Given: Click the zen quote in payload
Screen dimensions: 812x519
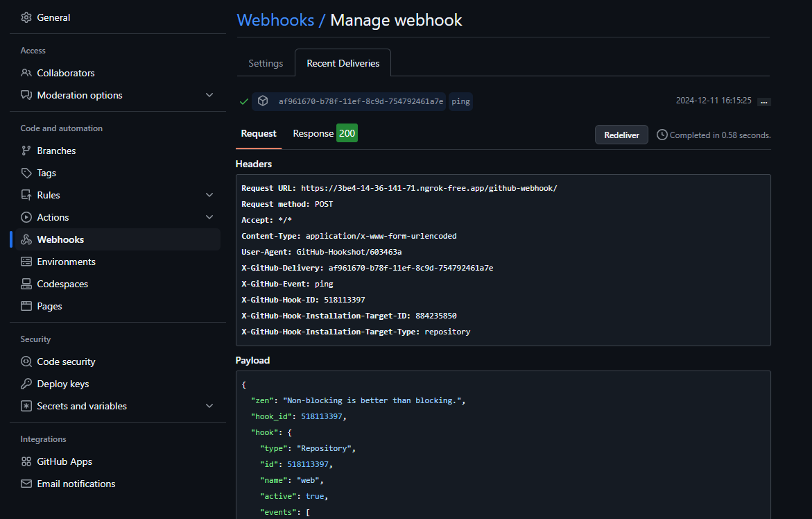Looking at the screenshot, I should point(372,401).
